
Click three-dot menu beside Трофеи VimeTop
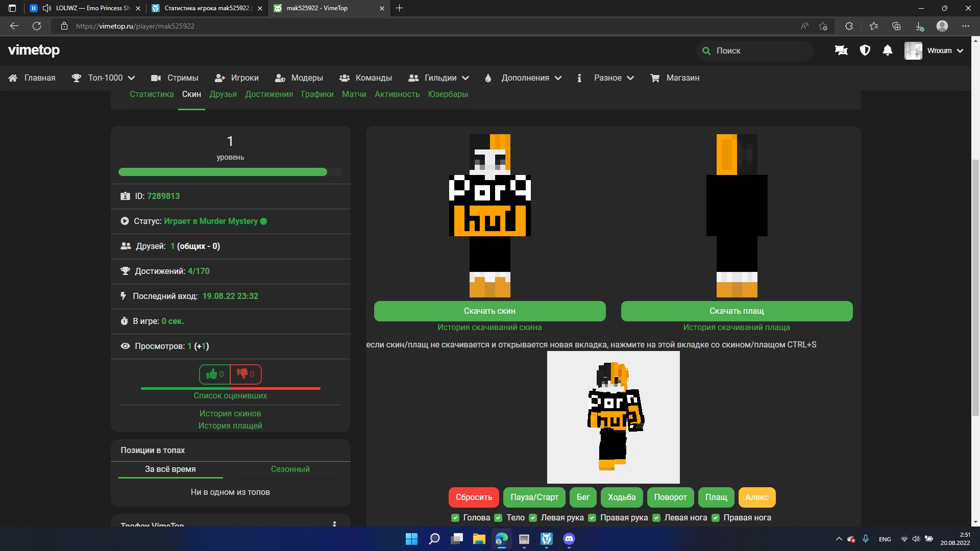(334, 524)
